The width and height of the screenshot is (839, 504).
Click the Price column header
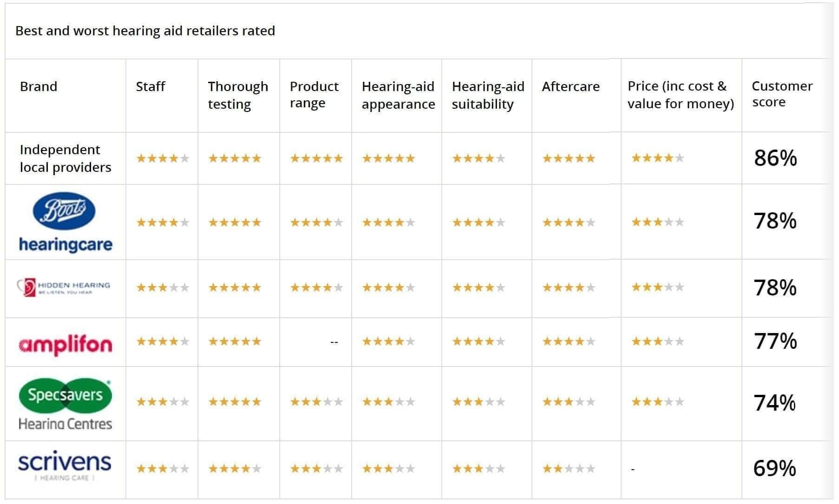[x=680, y=95]
